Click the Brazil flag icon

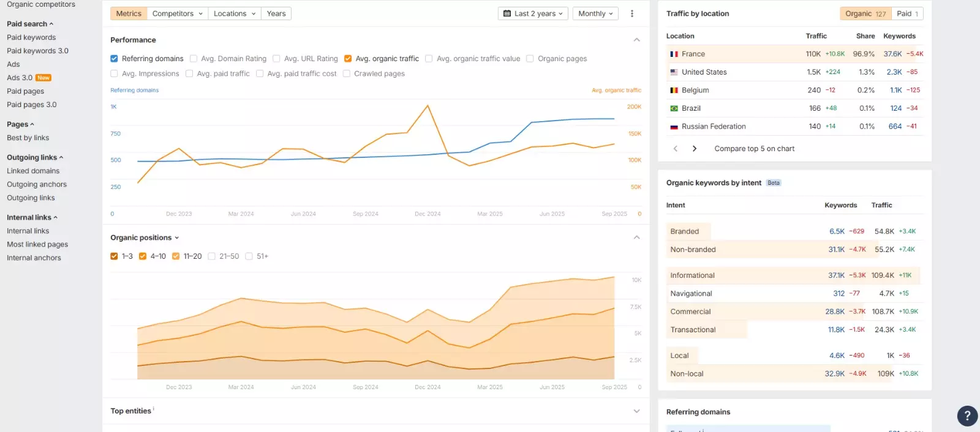pyautogui.click(x=674, y=108)
